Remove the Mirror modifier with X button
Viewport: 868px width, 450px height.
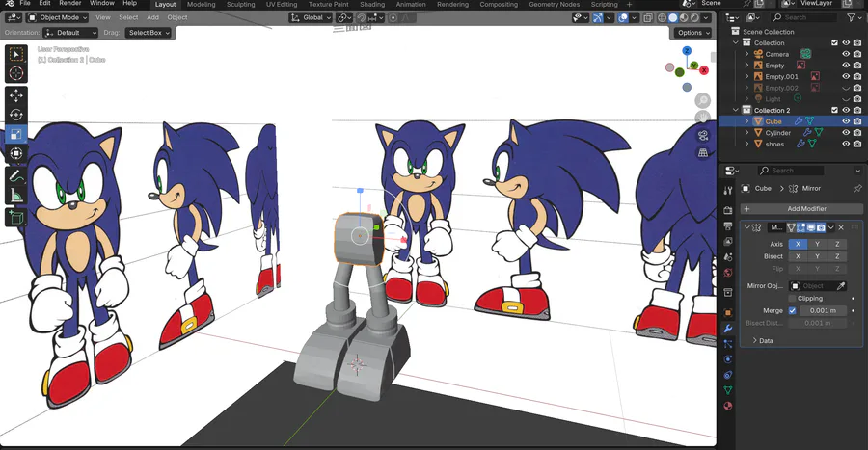[841, 227]
